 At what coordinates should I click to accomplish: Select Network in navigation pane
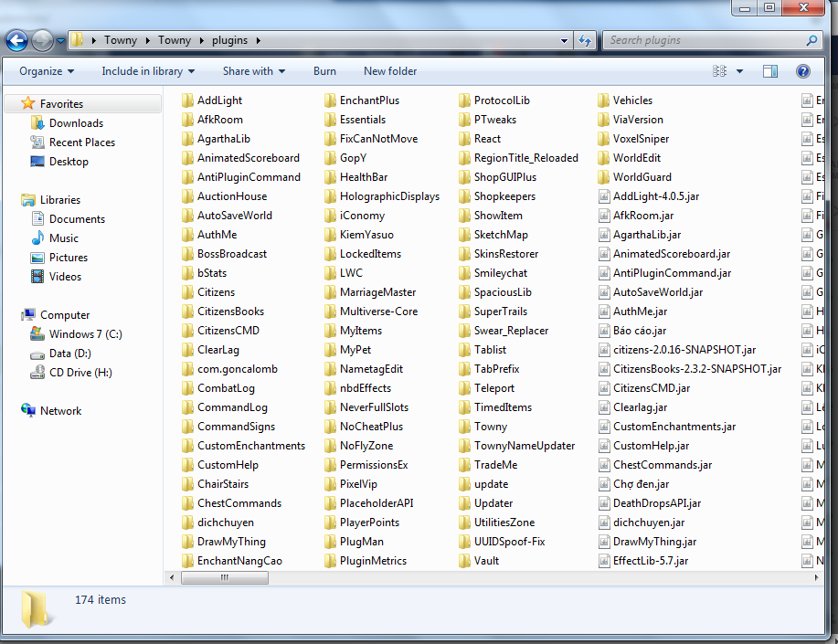[61, 411]
